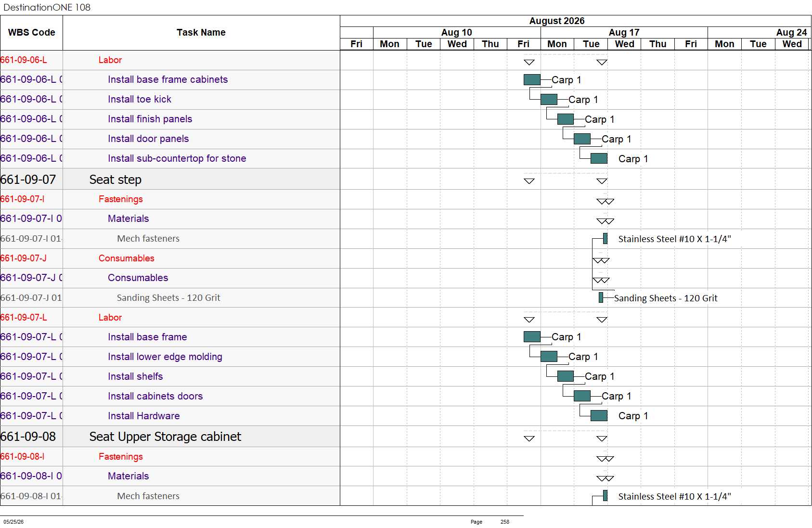
Task: Select the Aug 17 week header
Action: coord(624,32)
